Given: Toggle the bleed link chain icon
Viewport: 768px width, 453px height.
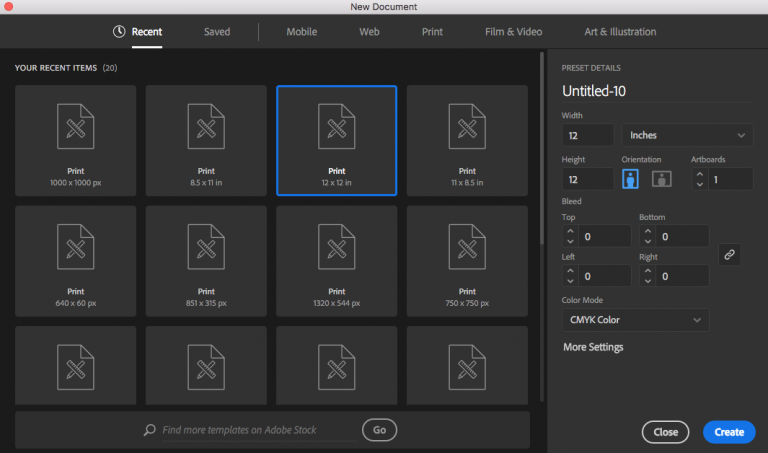Looking at the screenshot, I should [x=729, y=255].
